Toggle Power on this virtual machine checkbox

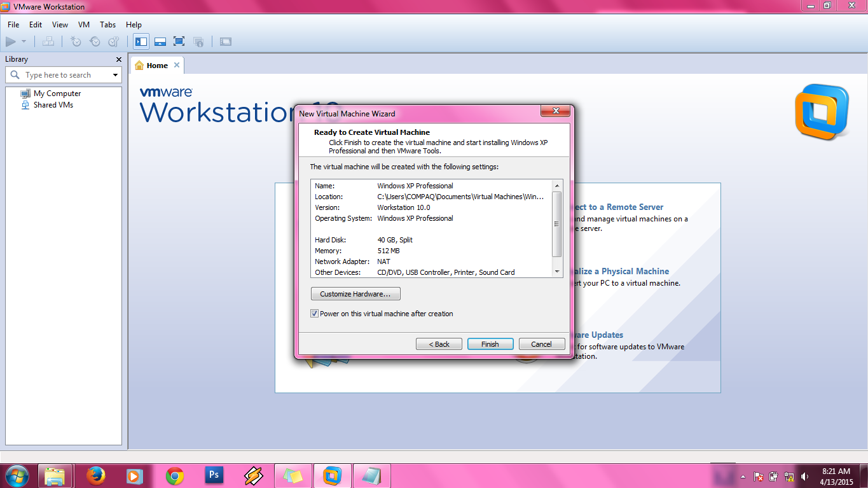(314, 314)
